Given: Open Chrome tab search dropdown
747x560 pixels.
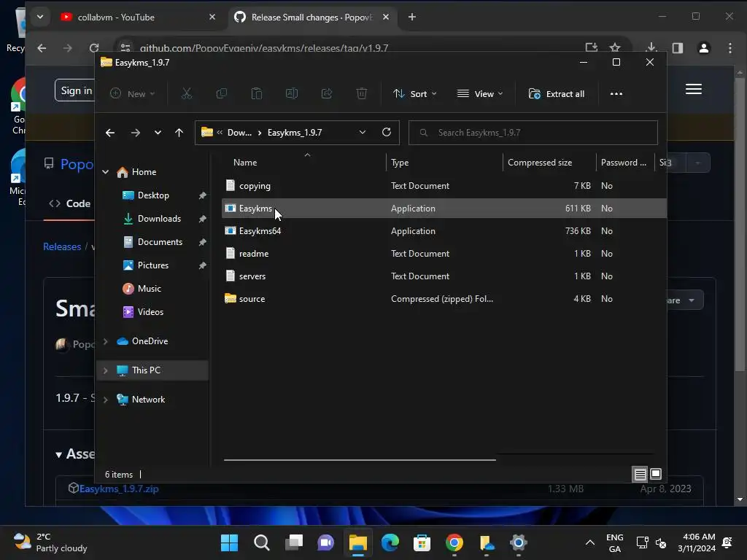Looking at the screenshot, I should point(40,17).
